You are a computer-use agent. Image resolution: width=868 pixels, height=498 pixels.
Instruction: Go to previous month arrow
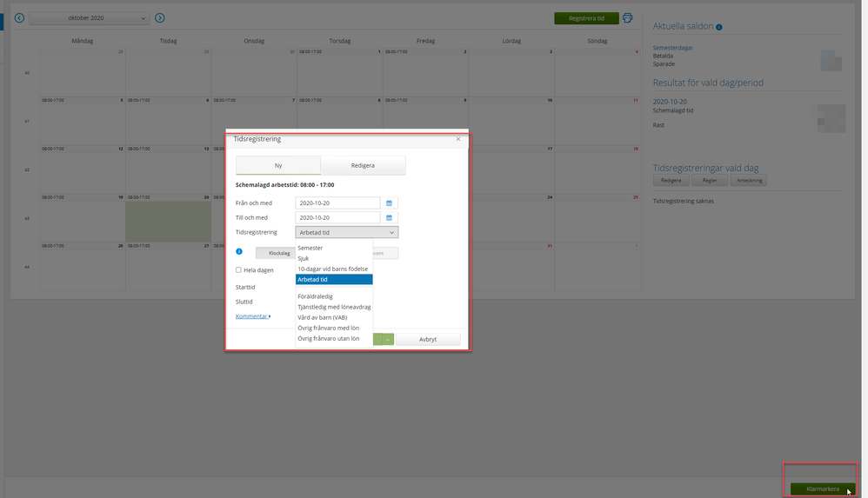coord(19,17)
